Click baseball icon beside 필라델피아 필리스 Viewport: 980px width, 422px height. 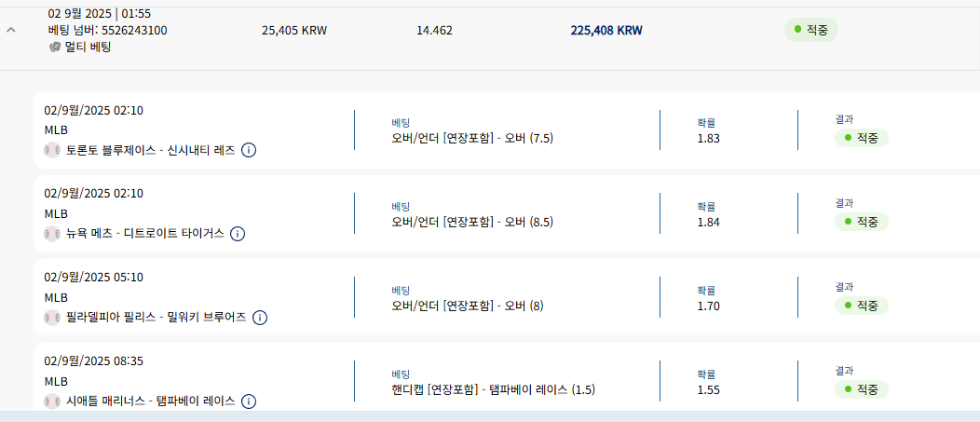click(x=52, y=318)
